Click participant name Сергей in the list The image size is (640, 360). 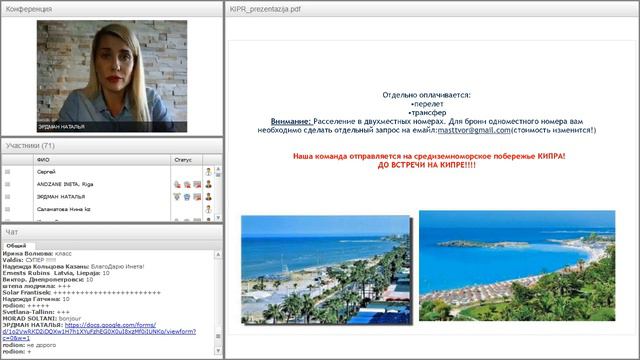pyautogui.click(x=46, y=172)
